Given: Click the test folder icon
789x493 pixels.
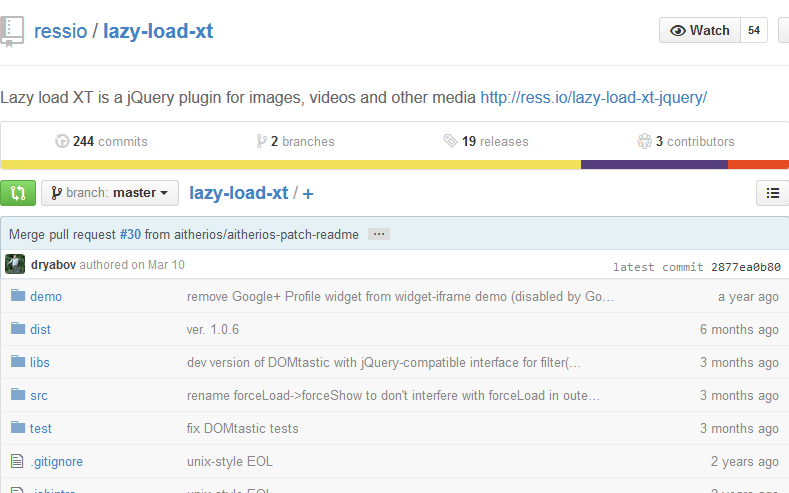Looking at the screenshot, I should click(x=18, y=428).
